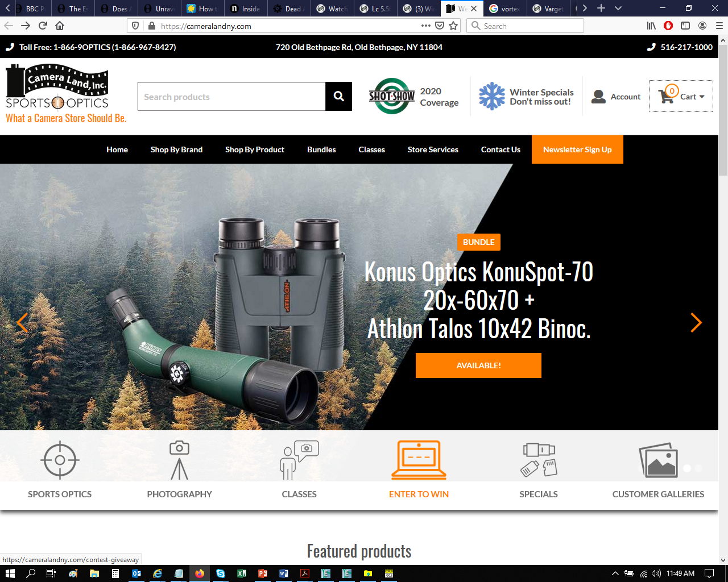Switch to the vortex Google tab
Image resolution: width=728 pixels, height=582 pixels.
505,9
